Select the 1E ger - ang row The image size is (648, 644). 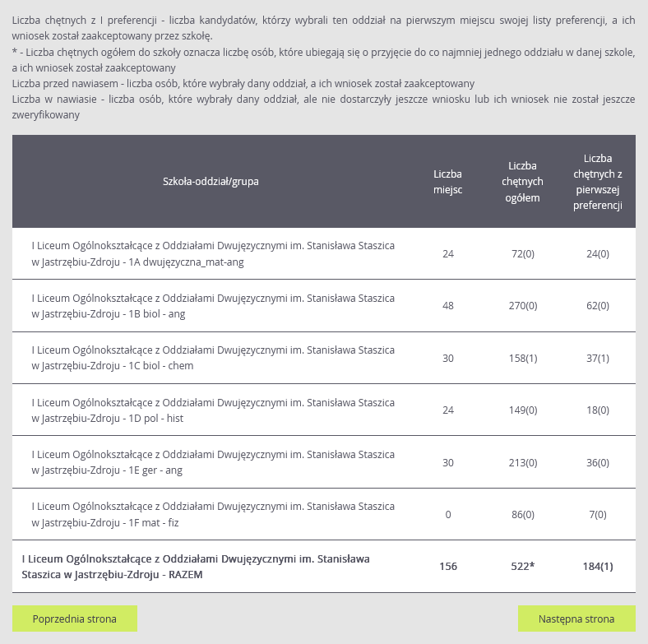coord(213,462)
